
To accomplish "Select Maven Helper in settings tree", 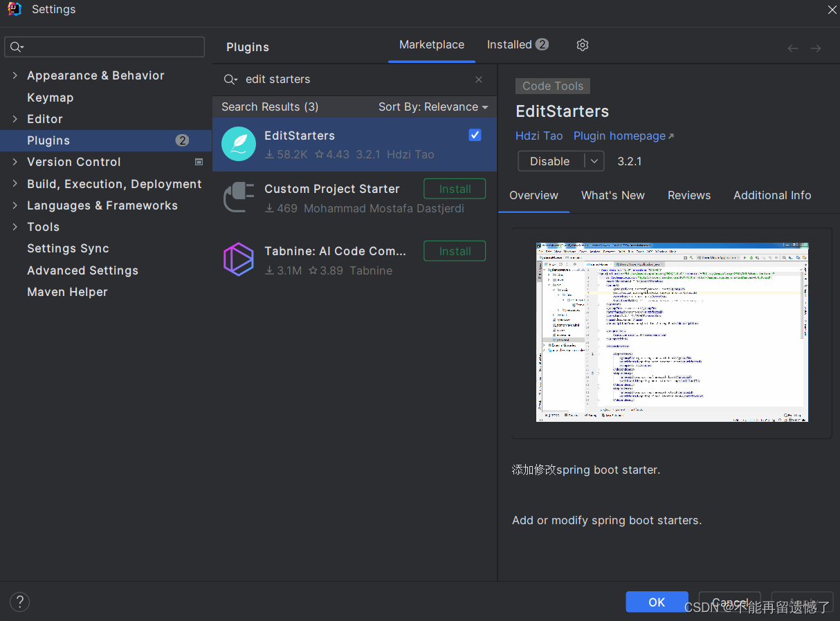I will click(67, 292).
